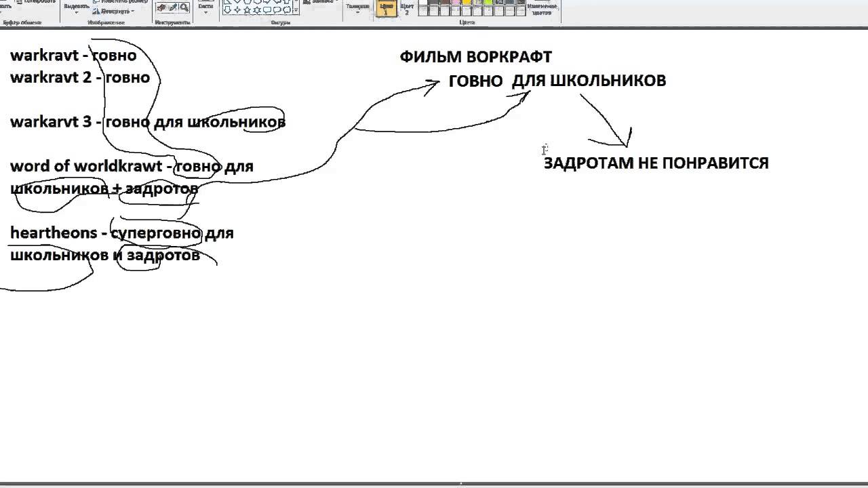Open Изменение цветов color editor
The height and width of the screenshot is (488, 868).
click(x=542, y=8)
